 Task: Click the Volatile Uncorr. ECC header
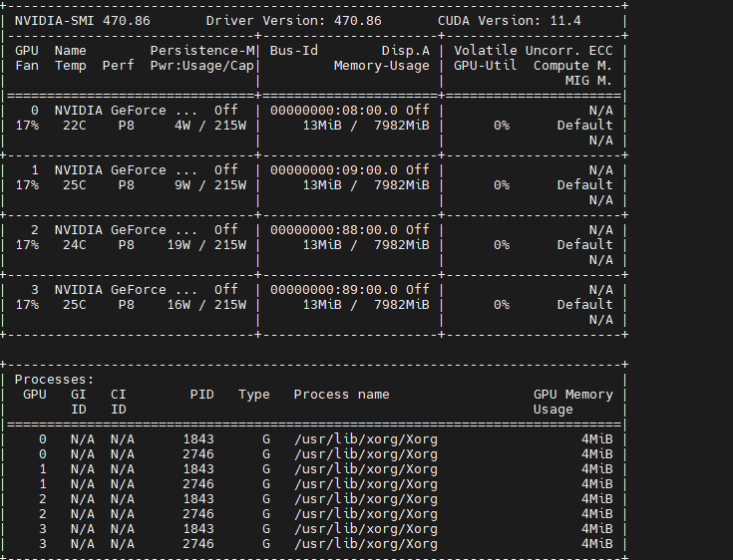click(x=533, y=51)
